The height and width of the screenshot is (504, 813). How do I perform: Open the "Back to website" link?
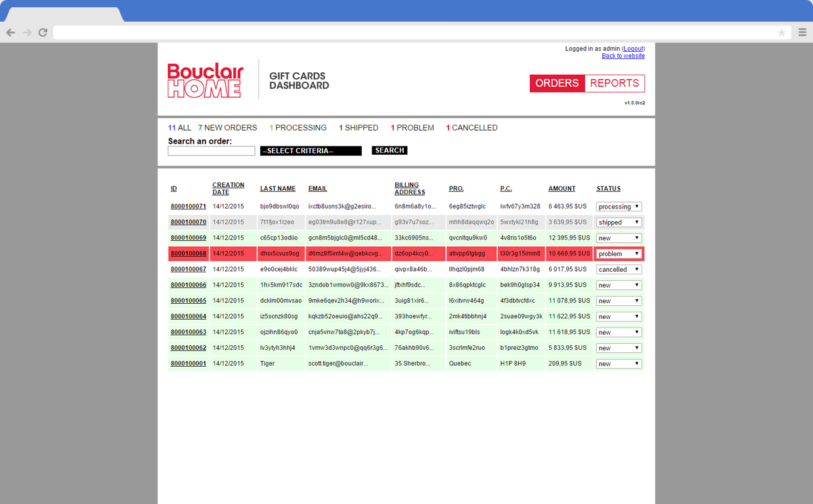623,55
